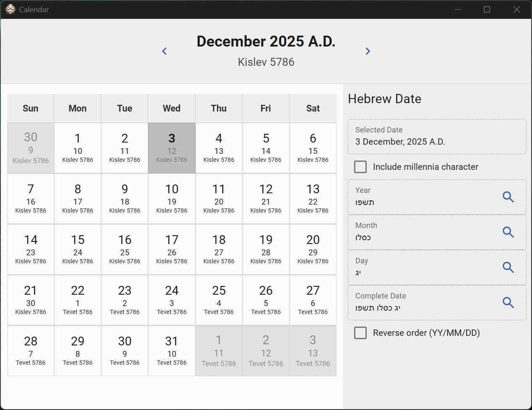Click the search icon in Day field
Screen dimensions: 532x410
(x=508, y=267)
